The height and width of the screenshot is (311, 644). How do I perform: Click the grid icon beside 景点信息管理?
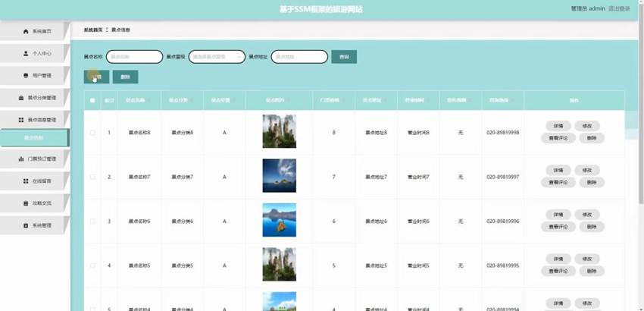coord(21,120)
